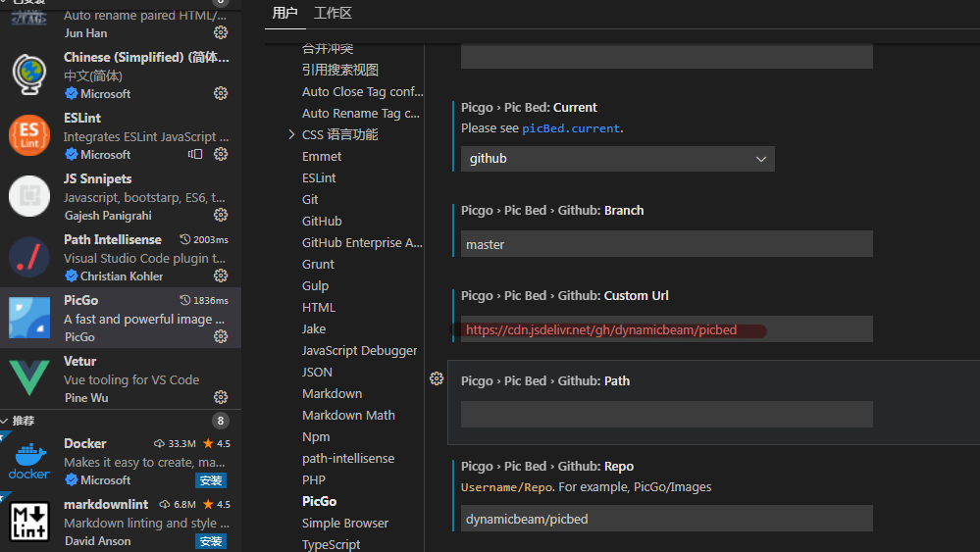
Task: Select Simple Browser settings entry
Action: [345, 524]
